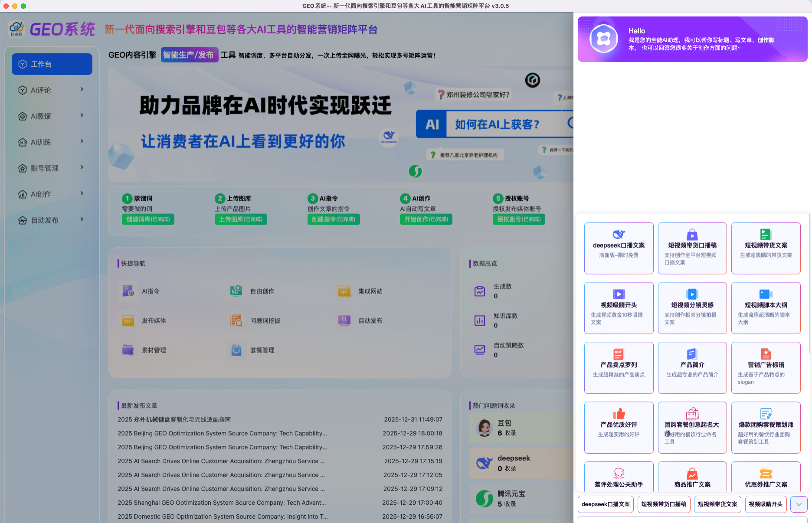Click the 生成数 statistics icon
Image resolution: width=812 pixels, height=523 pixels.
click(x=480, y=291)
